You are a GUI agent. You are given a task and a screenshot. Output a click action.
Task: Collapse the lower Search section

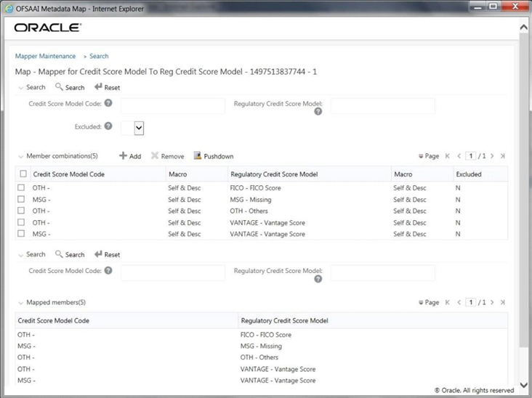point(20,255)
